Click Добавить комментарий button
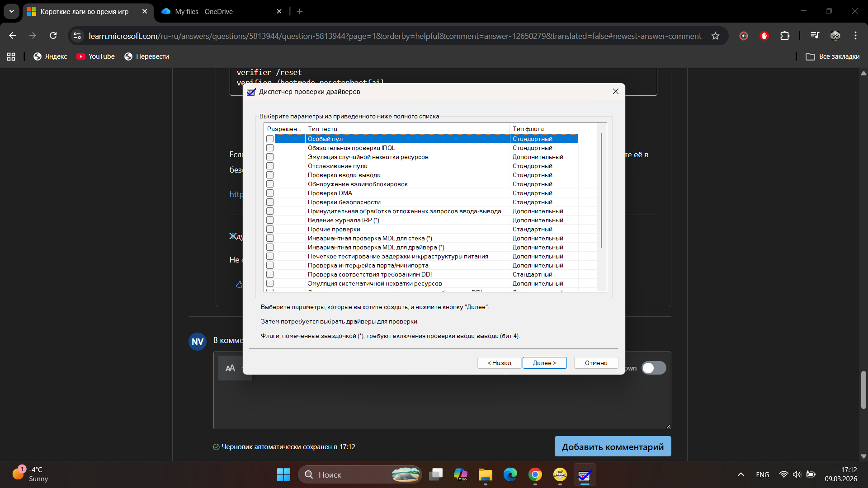This screenshot has height=488, width=868. pos(613,446)
